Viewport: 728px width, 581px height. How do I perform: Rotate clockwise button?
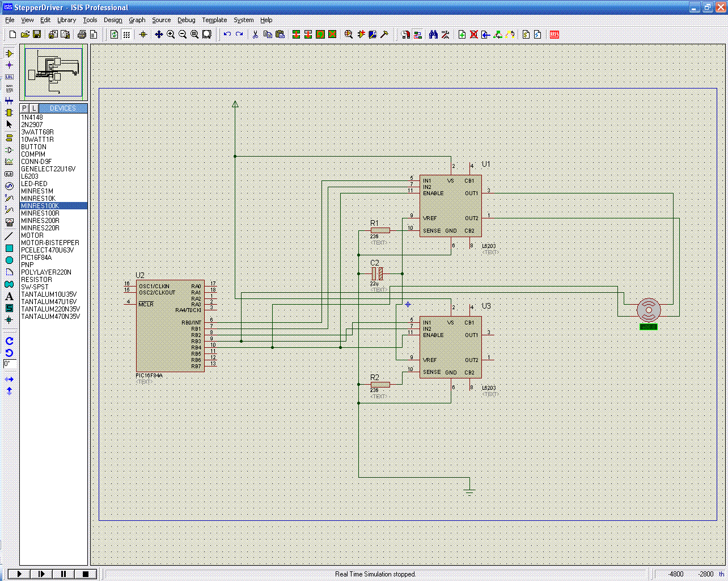pos(9,341)
